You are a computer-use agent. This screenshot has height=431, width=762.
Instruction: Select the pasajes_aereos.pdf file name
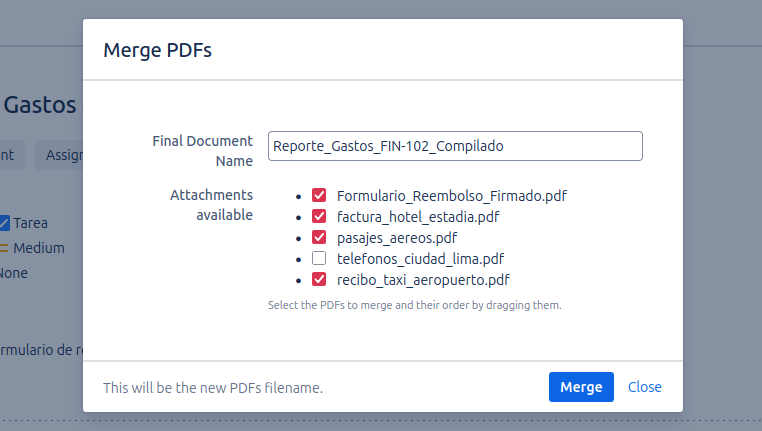pyautogui.click(x=397, y=238)
